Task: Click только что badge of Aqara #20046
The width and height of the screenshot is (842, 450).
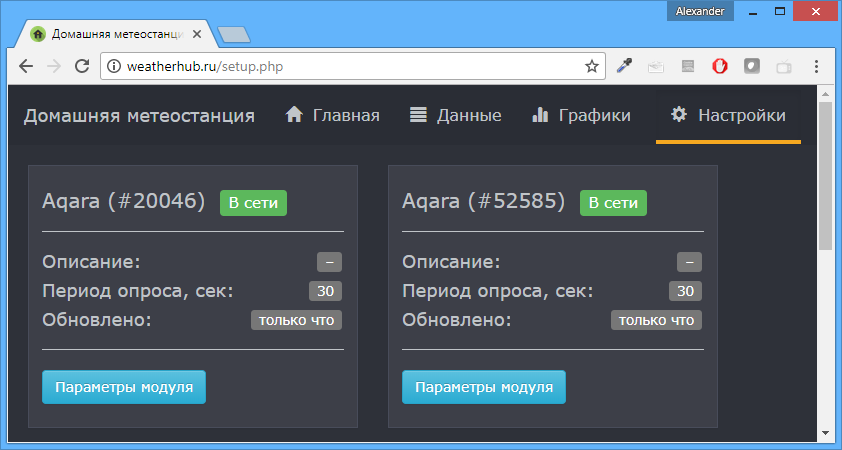Action: tap(296, 320)
